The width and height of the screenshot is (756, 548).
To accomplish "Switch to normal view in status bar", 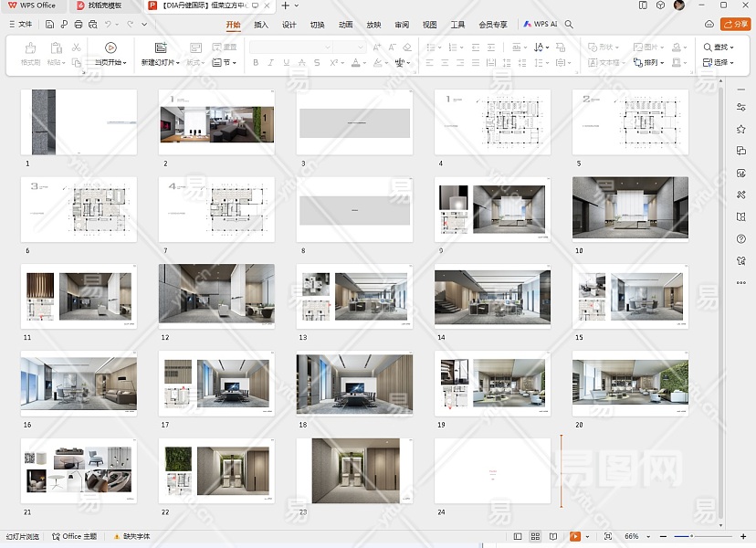I will (x=518, y=536).
